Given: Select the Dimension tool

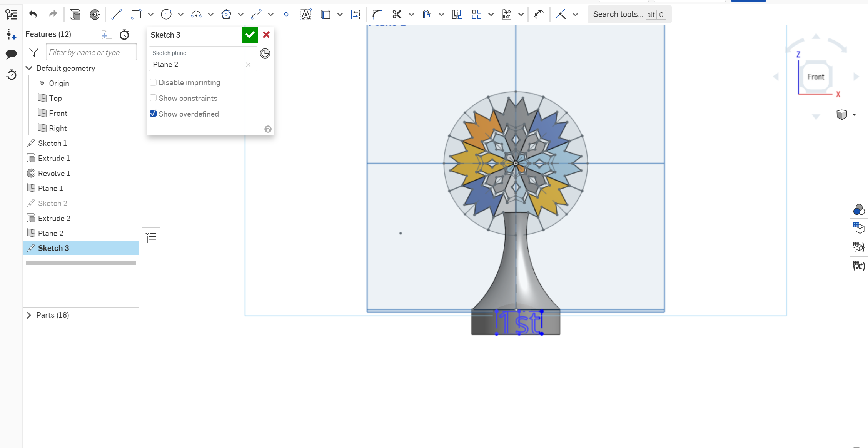Looking at the screenshot, I should tap(355, 14).
